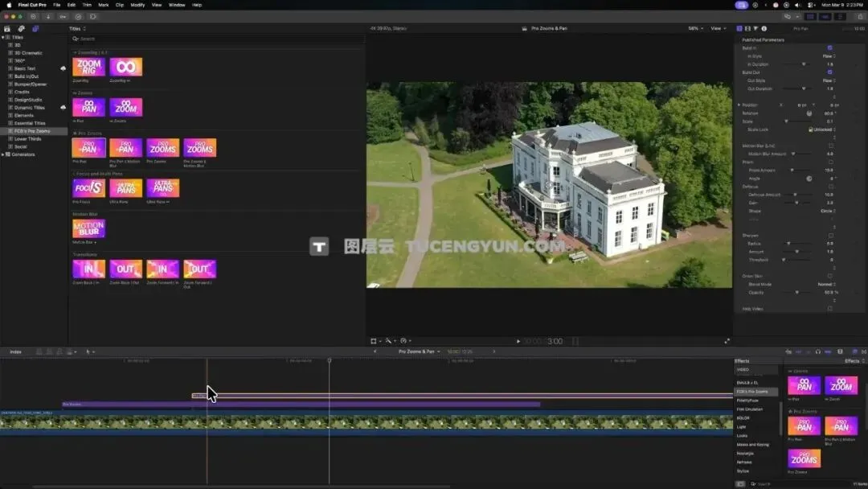
Task: Toggle the Build In checkbox
Action: [829, 48]
